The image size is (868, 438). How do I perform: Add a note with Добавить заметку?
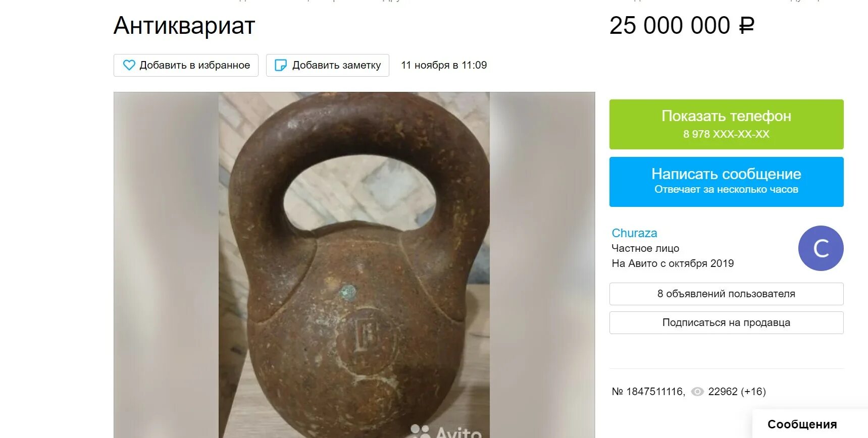(327, 65)
